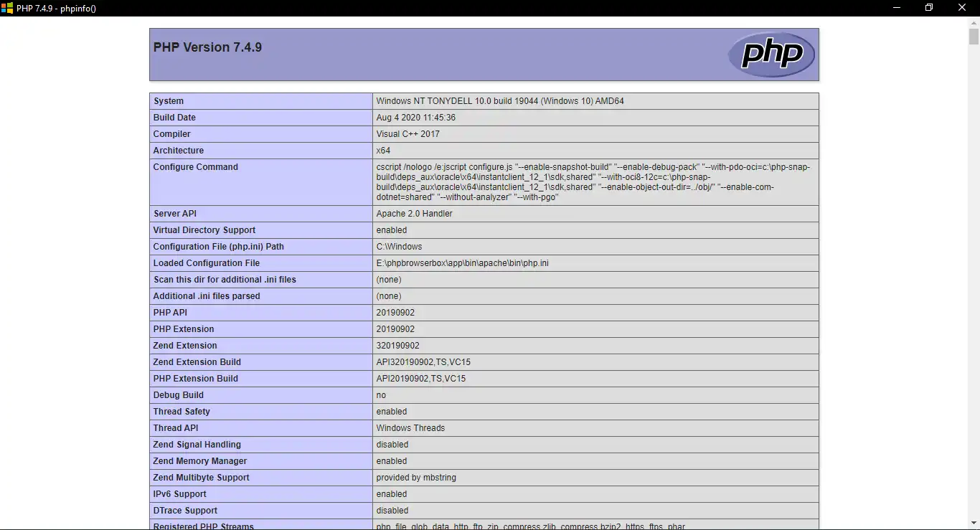Click the 'x64' architecture value
Screen dimensions: 980x530
[383, 151]
